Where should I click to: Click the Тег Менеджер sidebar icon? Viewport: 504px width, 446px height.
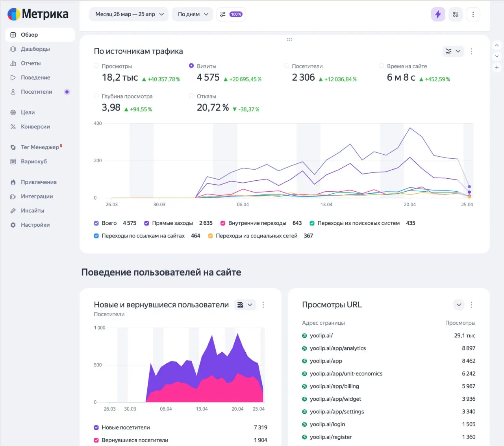13,147
